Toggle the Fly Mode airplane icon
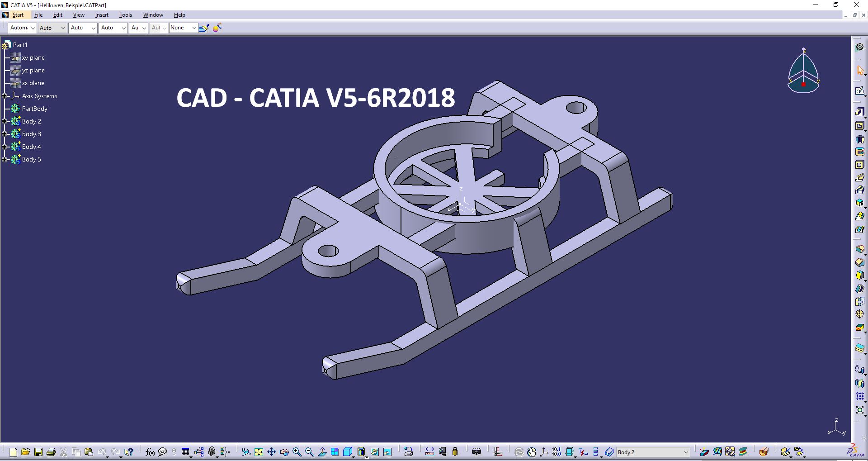The height and width of the screenshot is (461, 868). (246, 452)
